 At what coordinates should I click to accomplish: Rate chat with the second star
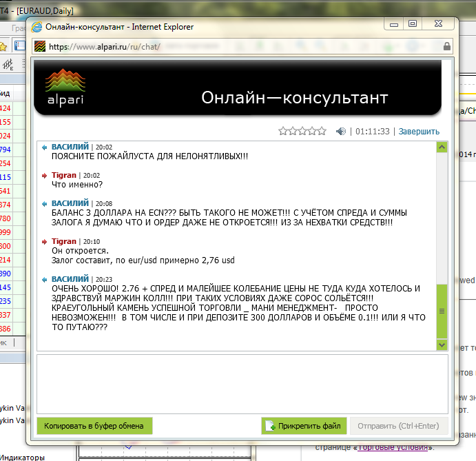293,131
